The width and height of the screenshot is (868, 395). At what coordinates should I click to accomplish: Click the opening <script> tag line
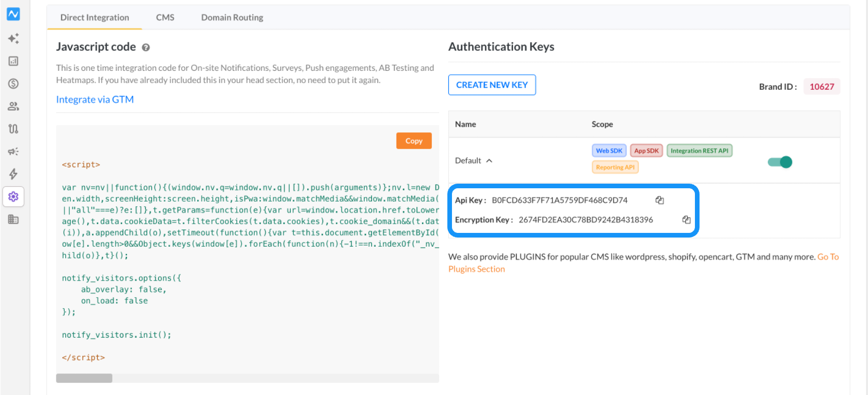81,165
